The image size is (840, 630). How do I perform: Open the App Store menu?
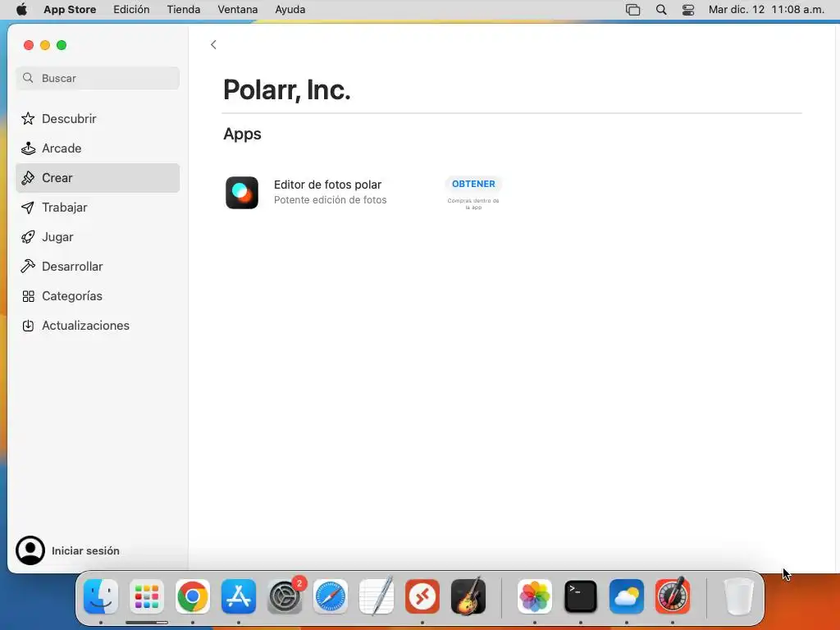click(70, 10)
